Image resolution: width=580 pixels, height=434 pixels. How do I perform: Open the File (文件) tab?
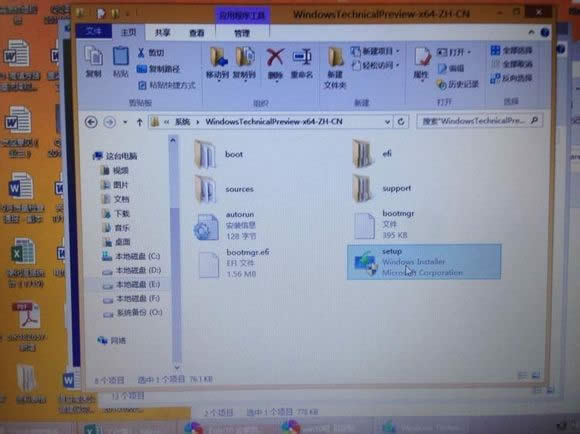click(94, 31)
